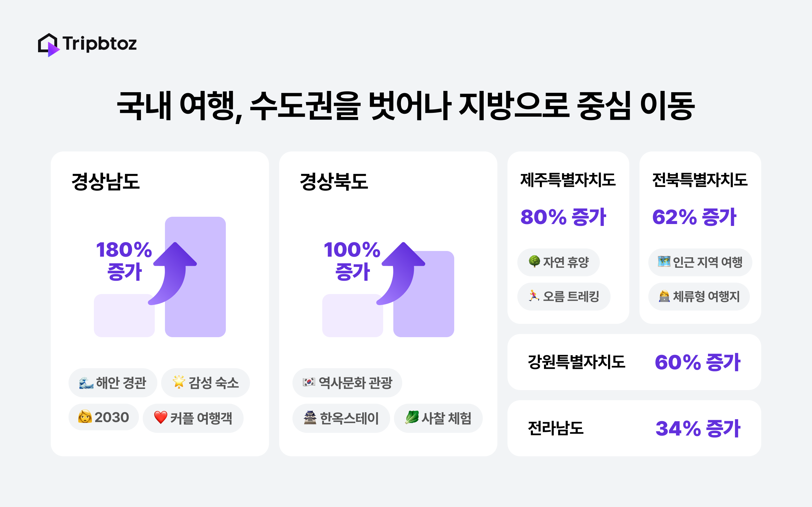The image size is (812, 507).
Task: Click the map emoji beside 인근 지역 여행
Action: tap(664, 261)
